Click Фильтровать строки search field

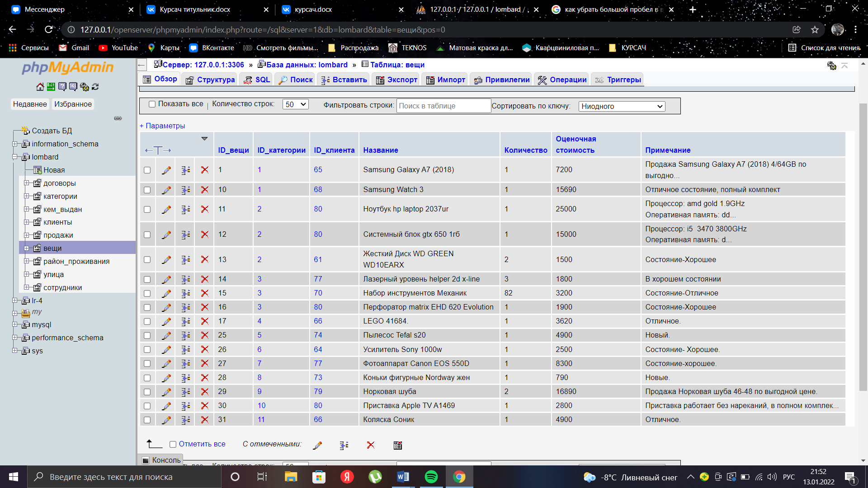443,106
